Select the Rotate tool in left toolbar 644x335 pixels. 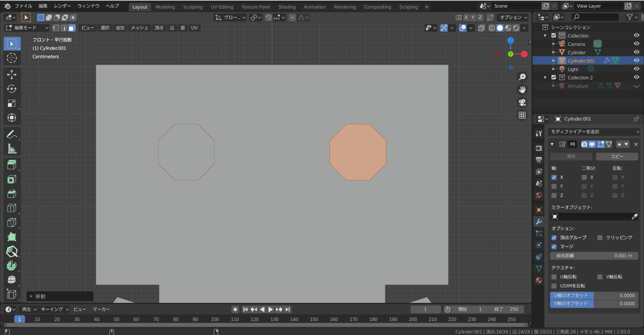12,89
